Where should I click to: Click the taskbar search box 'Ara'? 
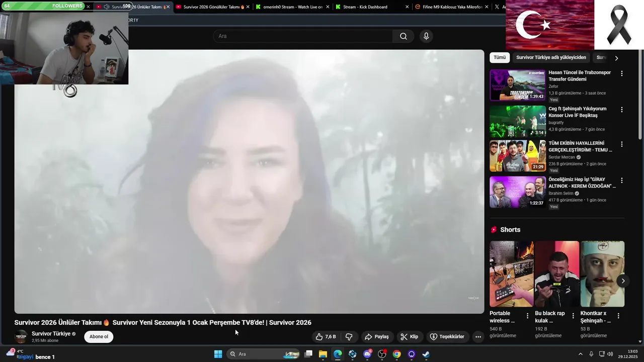pyautogui.click(x=264, y=354)
